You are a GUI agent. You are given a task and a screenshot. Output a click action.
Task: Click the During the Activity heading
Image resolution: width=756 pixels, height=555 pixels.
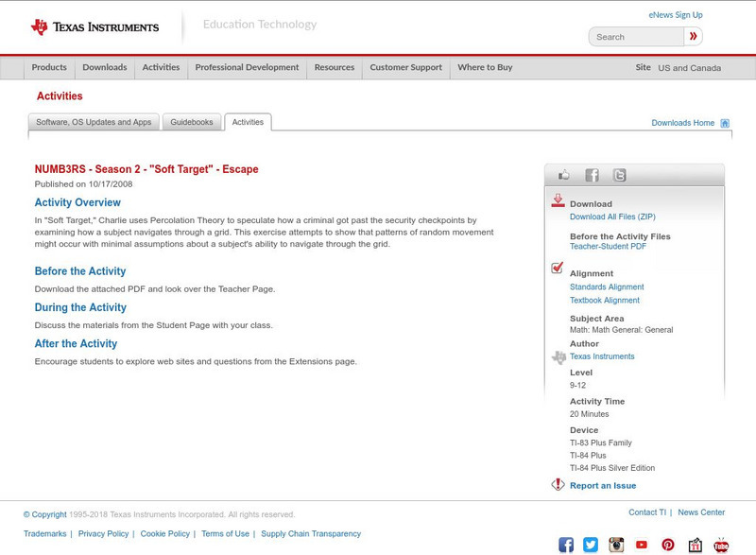point(80,307)
